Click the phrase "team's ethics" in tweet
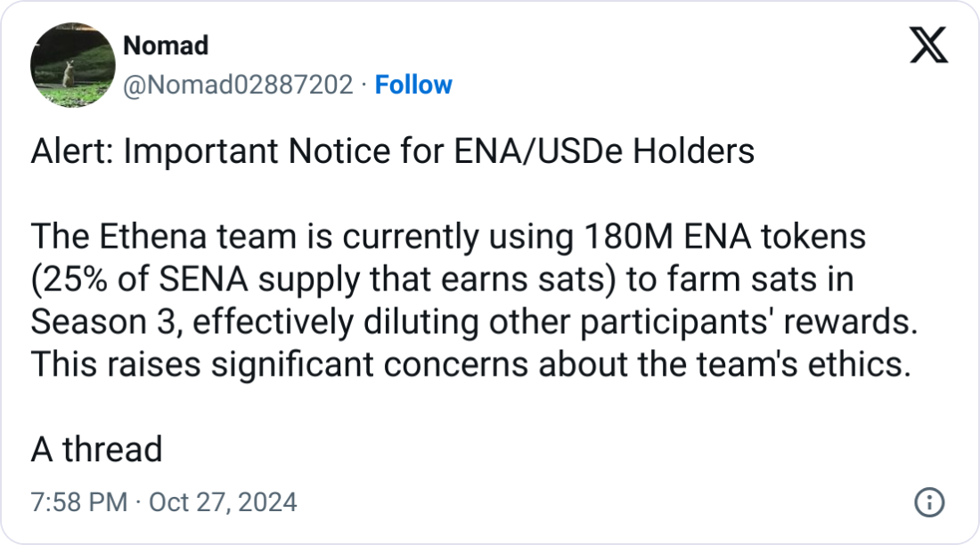 click(804, 364)
